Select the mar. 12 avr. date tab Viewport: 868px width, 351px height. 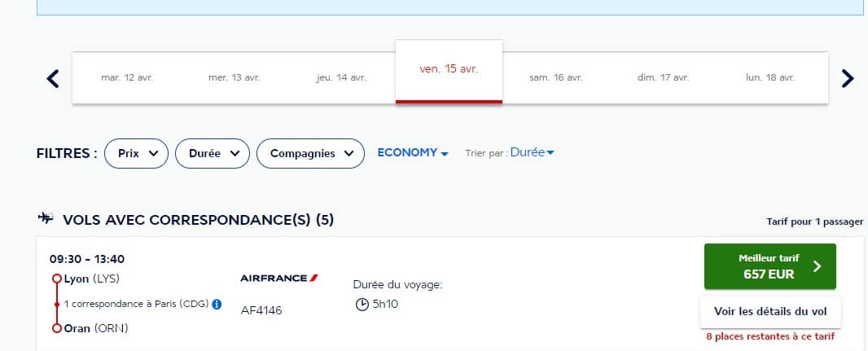[x=127, y=77]
